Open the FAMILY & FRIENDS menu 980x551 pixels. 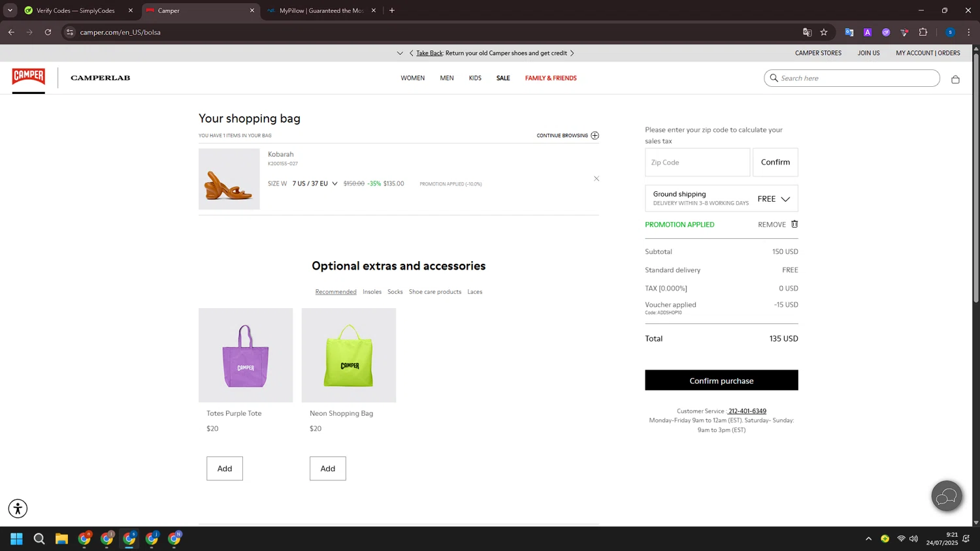pyautogui.click(x=551, y=78)
